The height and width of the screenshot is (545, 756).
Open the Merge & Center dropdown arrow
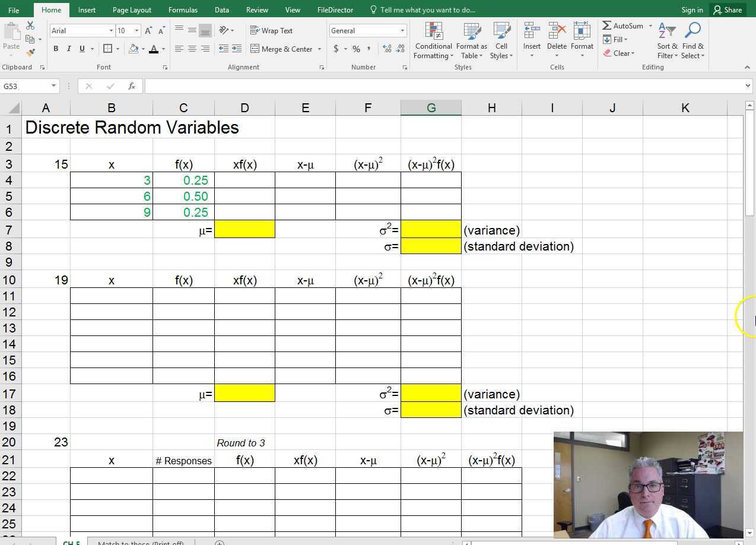point(319,49)
